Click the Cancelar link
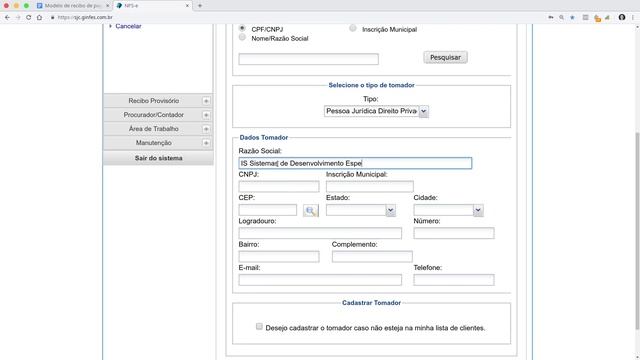Screen dimensions: 640x360 (128, 26)
